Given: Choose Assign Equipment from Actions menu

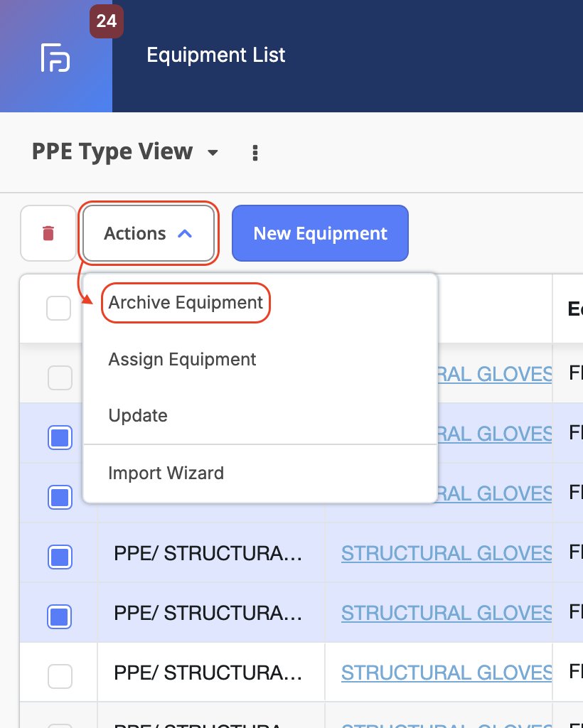Looking at the screenshot, I should [x=182, y=359].
